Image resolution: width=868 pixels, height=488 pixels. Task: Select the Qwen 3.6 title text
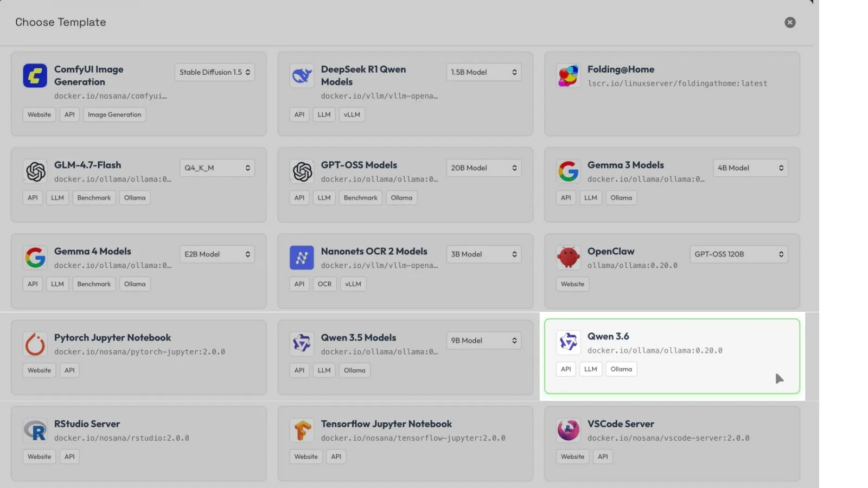coord(608,336)
